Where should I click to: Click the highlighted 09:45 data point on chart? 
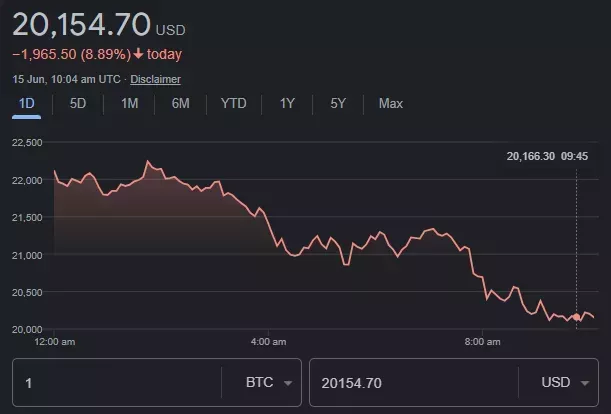(576, 318)
